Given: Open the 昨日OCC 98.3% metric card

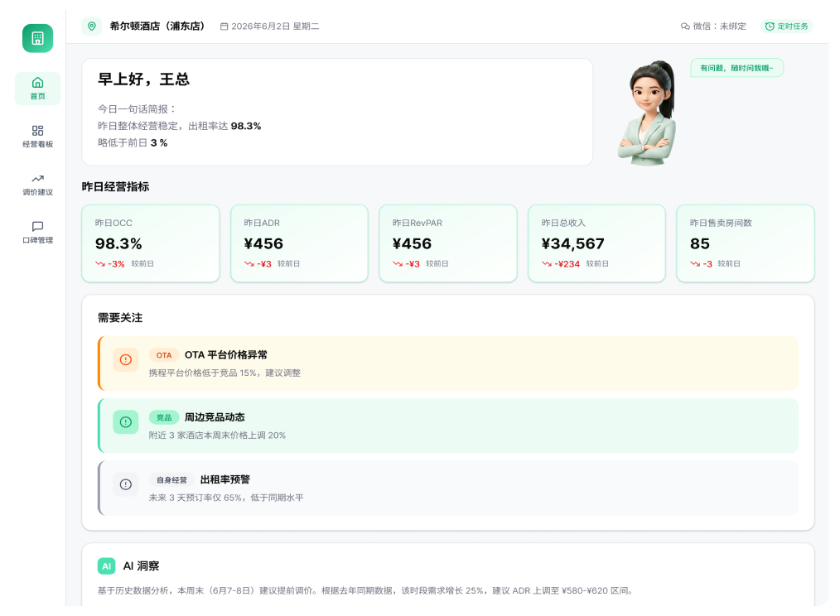Looking at the screenshot, I should (151, 243).
